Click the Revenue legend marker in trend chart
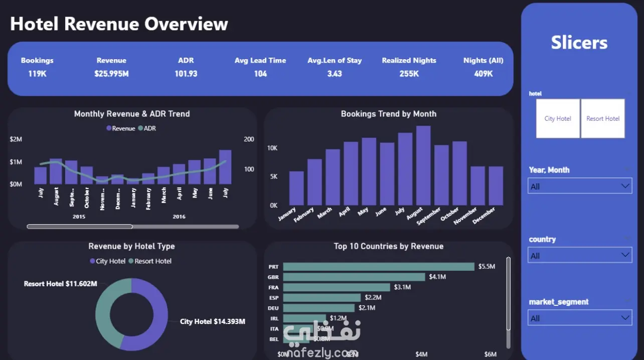644x360 pixels. pos(109,128)
